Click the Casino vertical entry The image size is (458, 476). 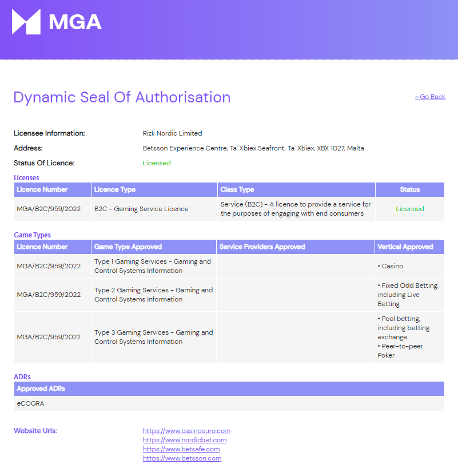point(391,266)
